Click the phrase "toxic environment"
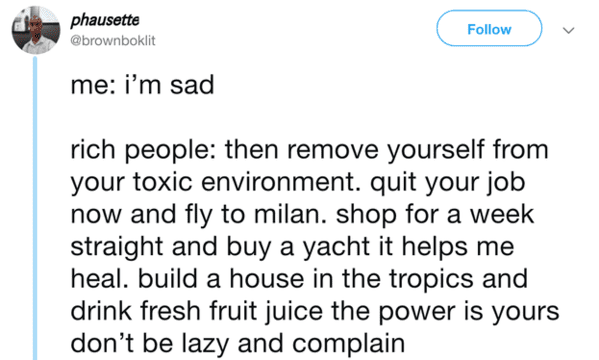 tap(246, 182)
